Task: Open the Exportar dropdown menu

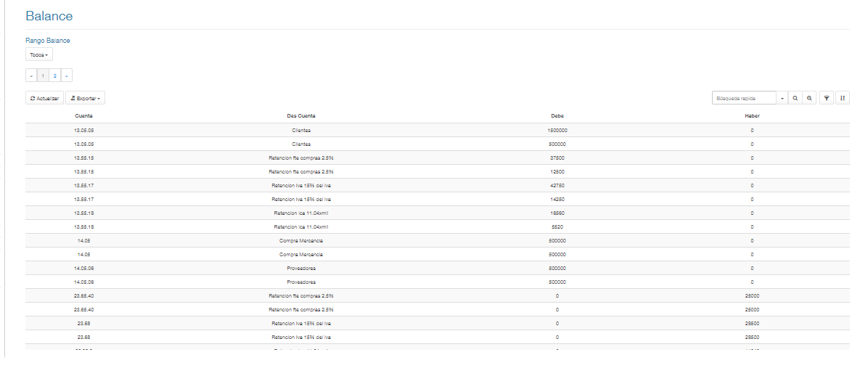Action: (x=85, y=98)
